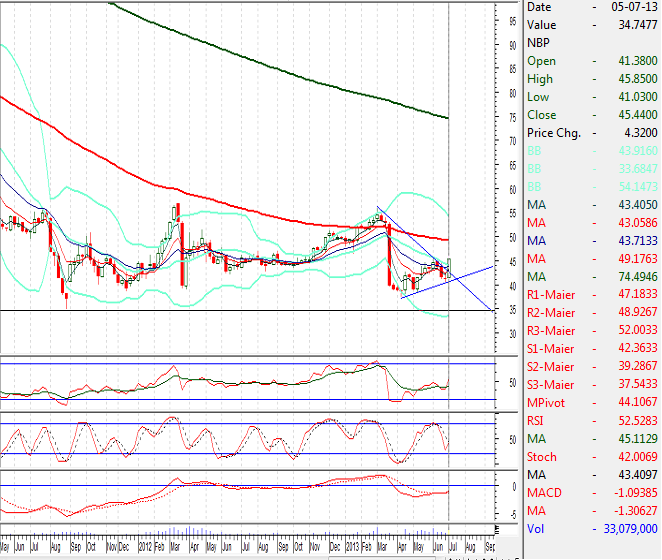The width and height of the screenshot is (662, 560).
Task: Click the Close price 45.4400
Action: tap(632, 115)
